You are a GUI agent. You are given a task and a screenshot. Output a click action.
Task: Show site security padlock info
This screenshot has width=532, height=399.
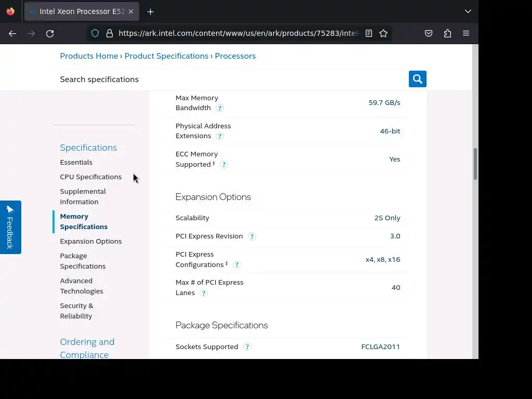[x=110, y=33]
